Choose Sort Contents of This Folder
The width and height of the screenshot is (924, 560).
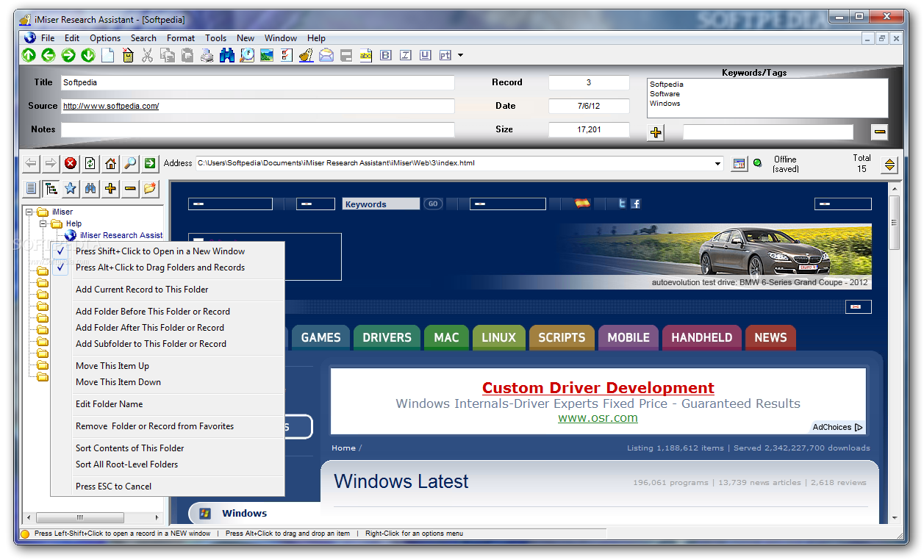[130, 448]
